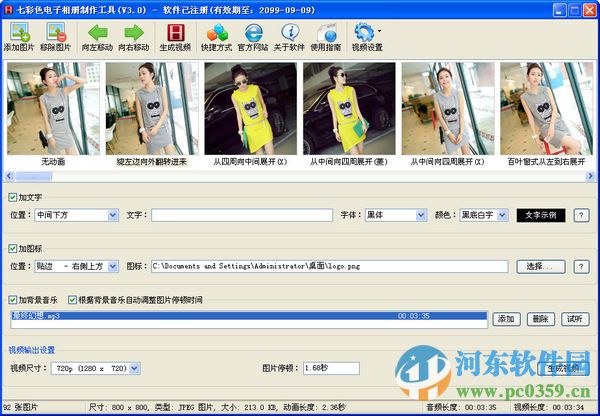
Task: Click the music 删除 button
Action: [x=541, y=319]
